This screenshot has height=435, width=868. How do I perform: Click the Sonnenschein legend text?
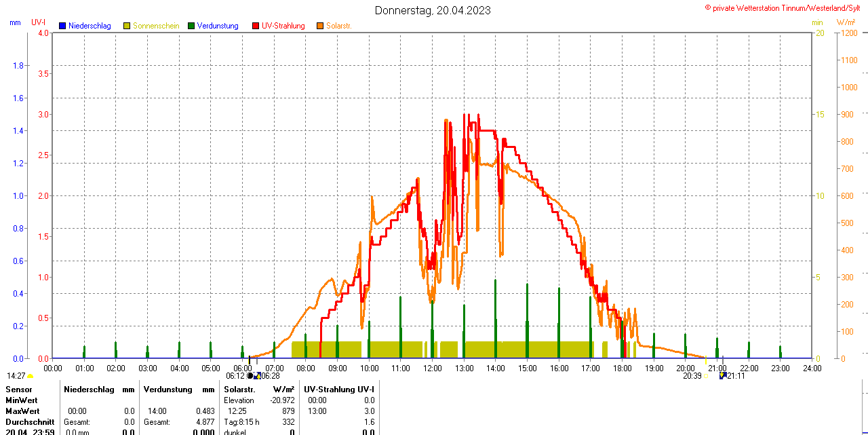tap(156, 26)
